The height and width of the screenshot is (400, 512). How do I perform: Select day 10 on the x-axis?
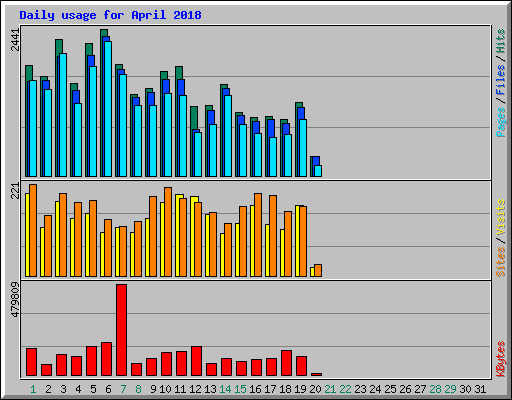pos(165,389)
